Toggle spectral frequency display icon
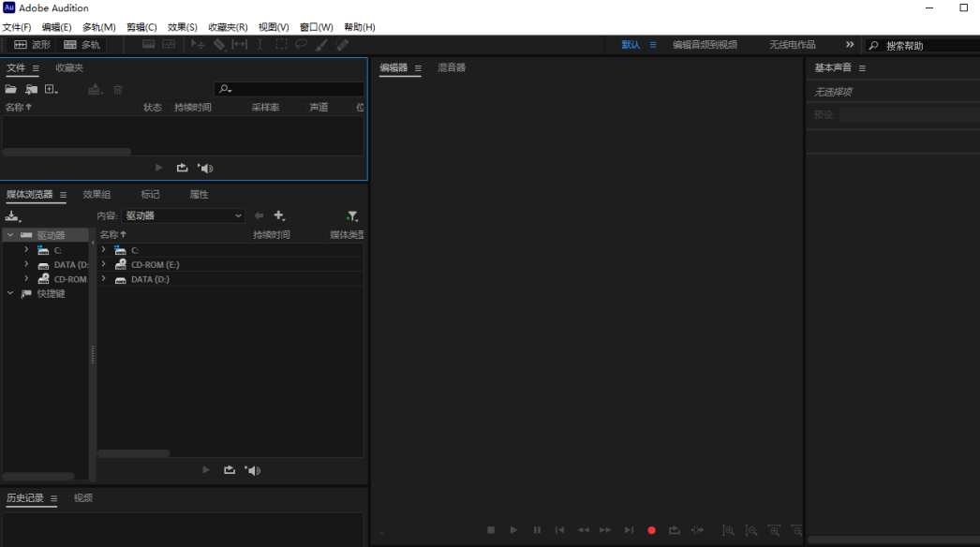 (x=149, y=44)
